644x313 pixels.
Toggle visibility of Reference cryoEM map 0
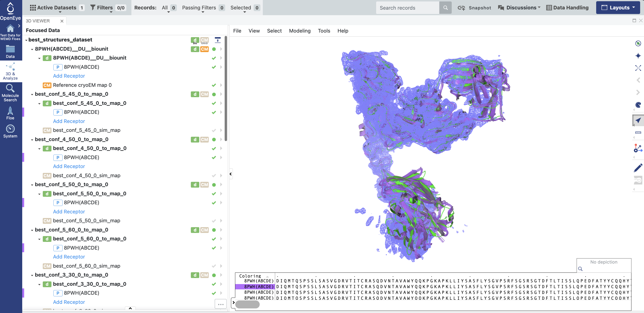click(x=214, y=85)
